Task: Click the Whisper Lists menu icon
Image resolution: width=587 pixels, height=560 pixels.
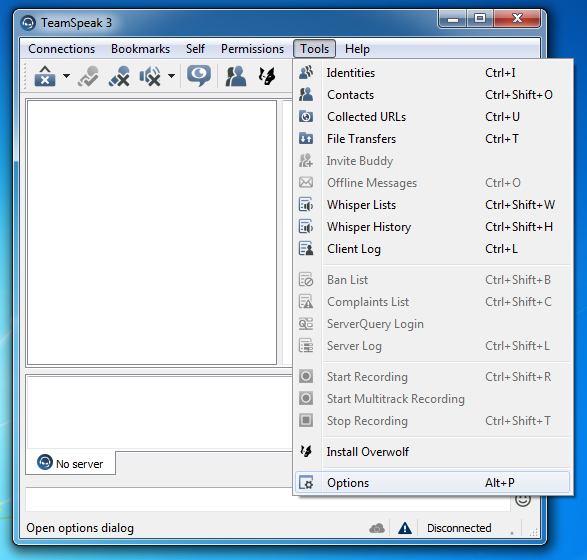Action: 306,205
